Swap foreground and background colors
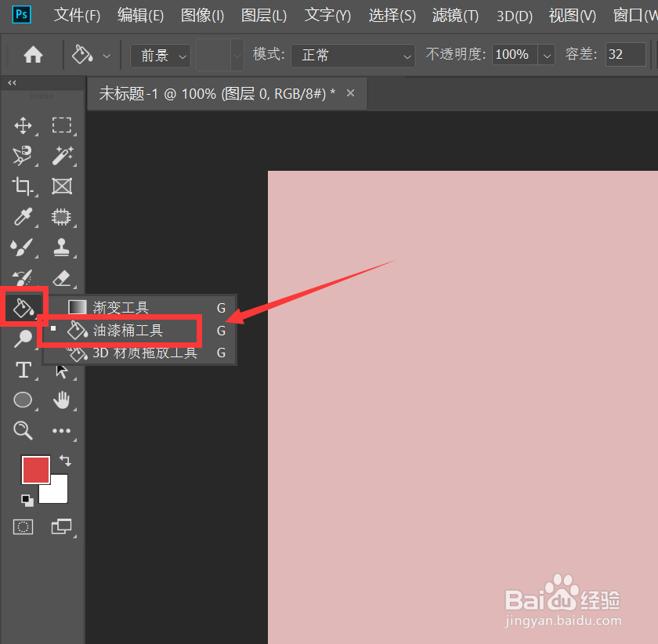The width and height of the screenshot is (658, 644). pos(66,460)
